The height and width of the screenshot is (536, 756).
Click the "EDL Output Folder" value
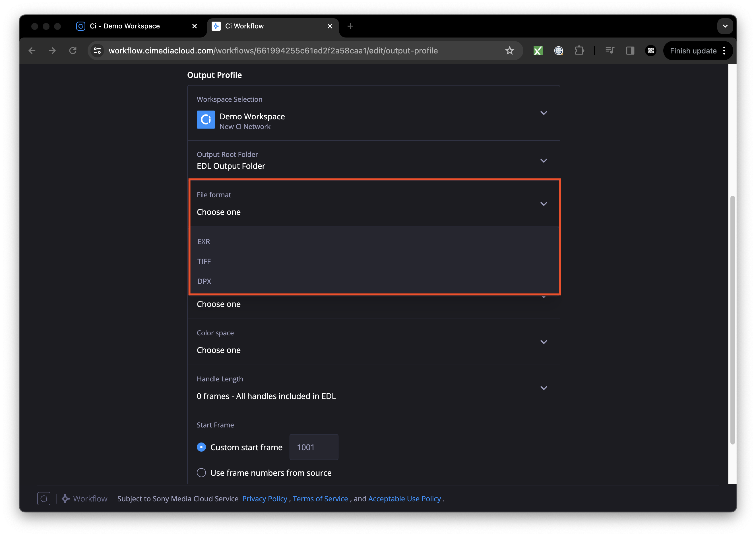[231, 166]
